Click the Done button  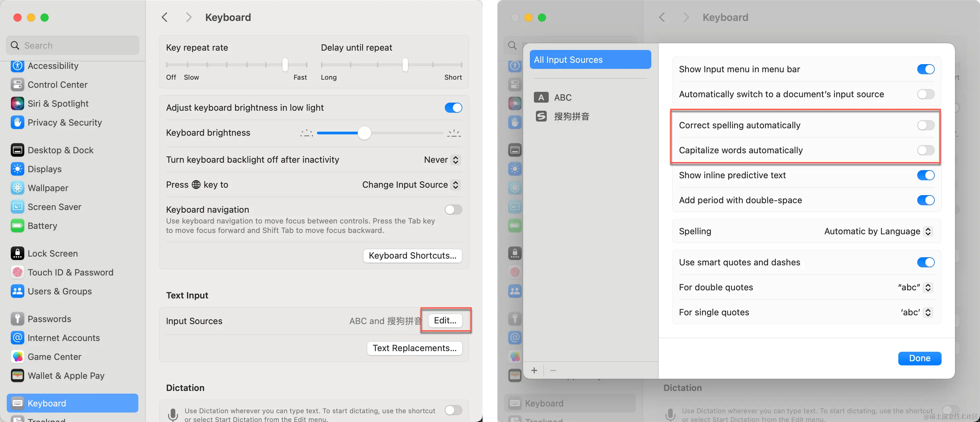point(919,358)
